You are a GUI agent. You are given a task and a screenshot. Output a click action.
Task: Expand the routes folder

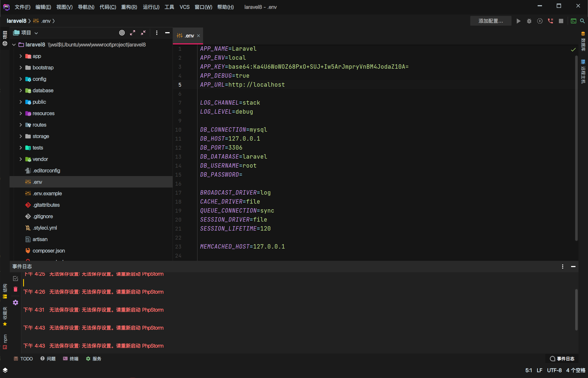pos(21,125)
